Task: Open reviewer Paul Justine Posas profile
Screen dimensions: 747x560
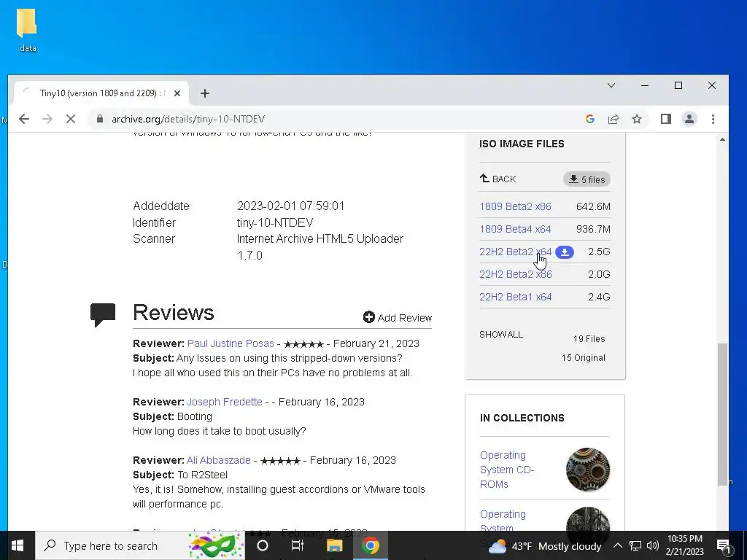Action: [x=231, y=344]
